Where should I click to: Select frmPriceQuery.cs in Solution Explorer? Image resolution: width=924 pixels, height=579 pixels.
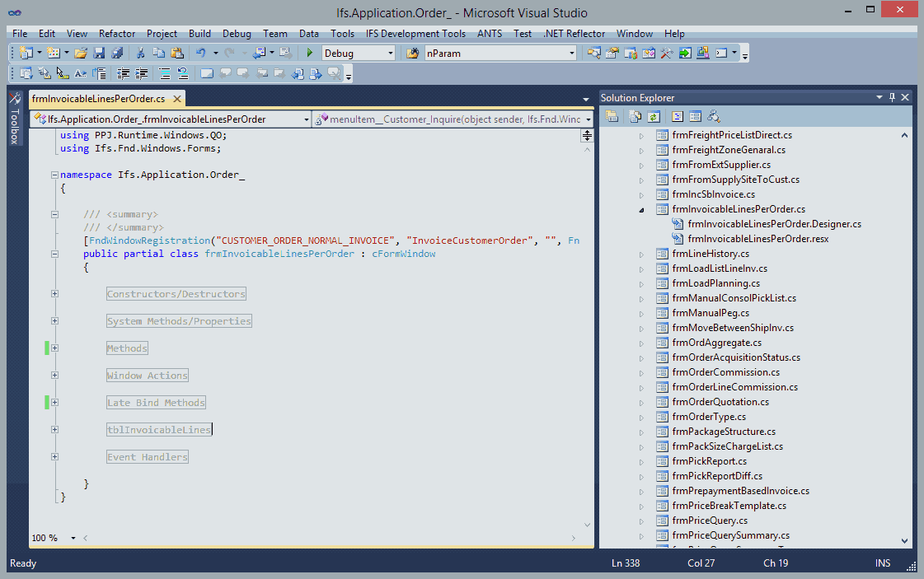pos(710,521)
